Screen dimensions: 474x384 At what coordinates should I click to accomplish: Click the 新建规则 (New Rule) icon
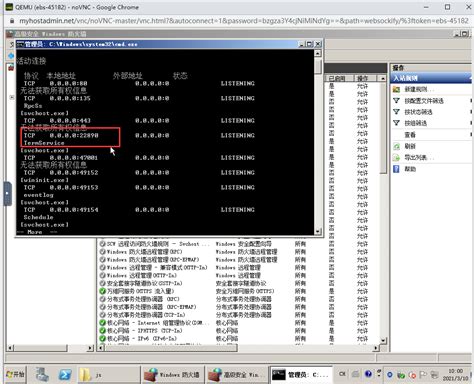pos(396,89)
